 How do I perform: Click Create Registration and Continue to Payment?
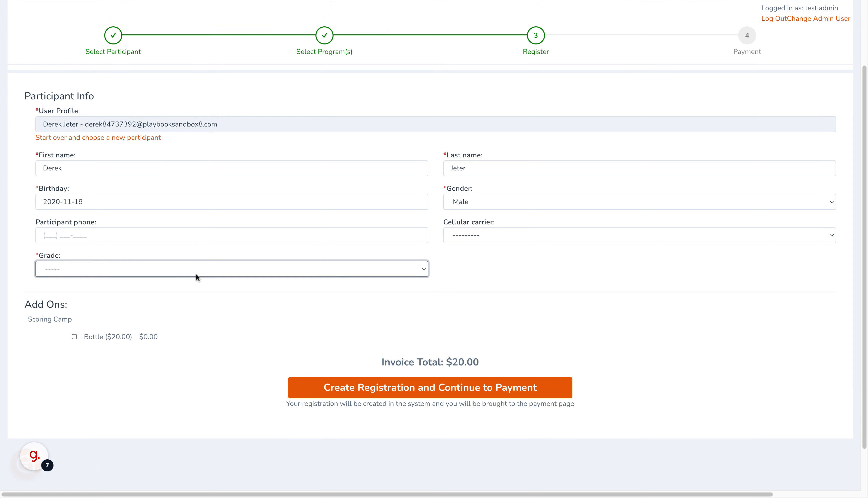(x=430, y=387)
